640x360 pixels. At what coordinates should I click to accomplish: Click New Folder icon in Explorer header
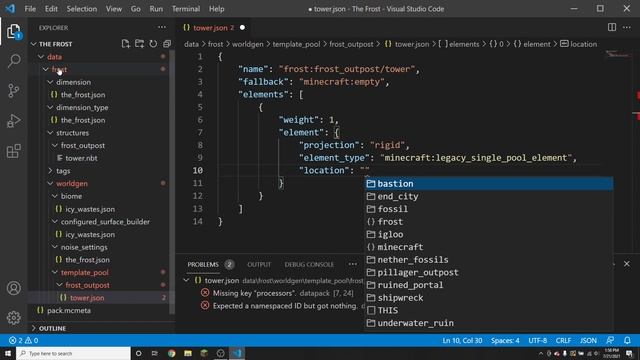[140, 44]
